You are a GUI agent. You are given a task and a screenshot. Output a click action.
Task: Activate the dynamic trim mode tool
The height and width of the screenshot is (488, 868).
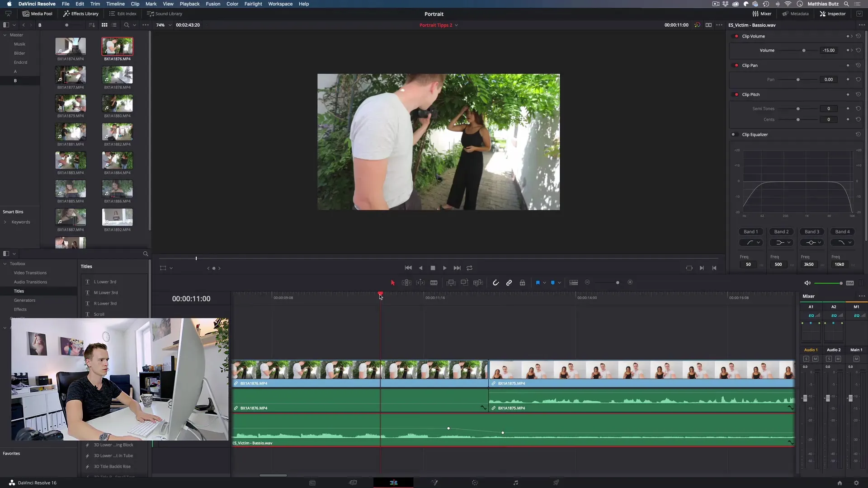tap(420, 283)
